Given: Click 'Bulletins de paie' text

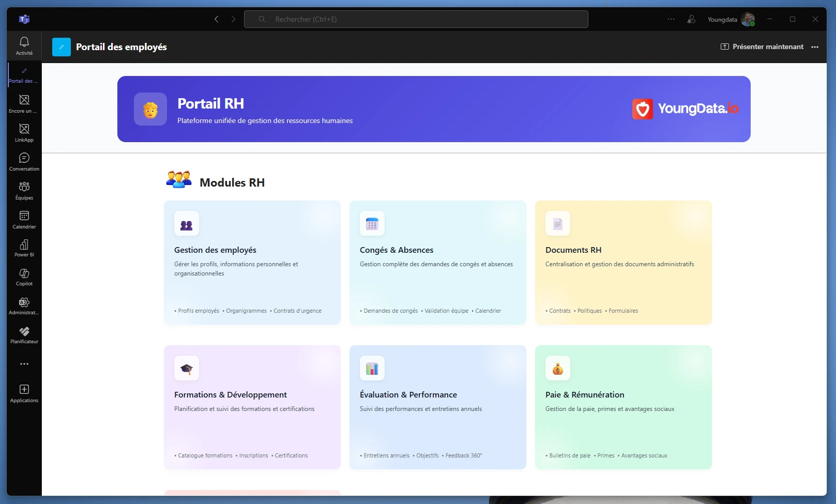Looking at the screenshot, I should [570, 455].
